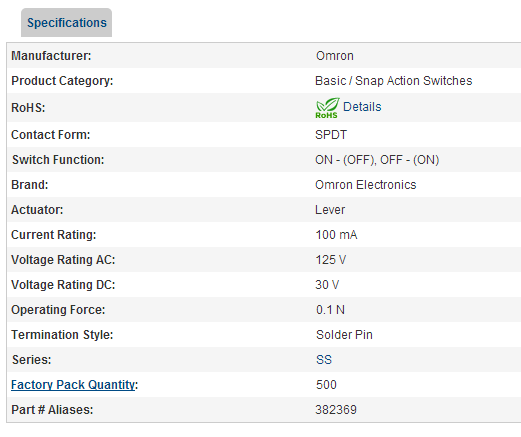Open the Factory Pack Quantity link

tap(73, 385)
